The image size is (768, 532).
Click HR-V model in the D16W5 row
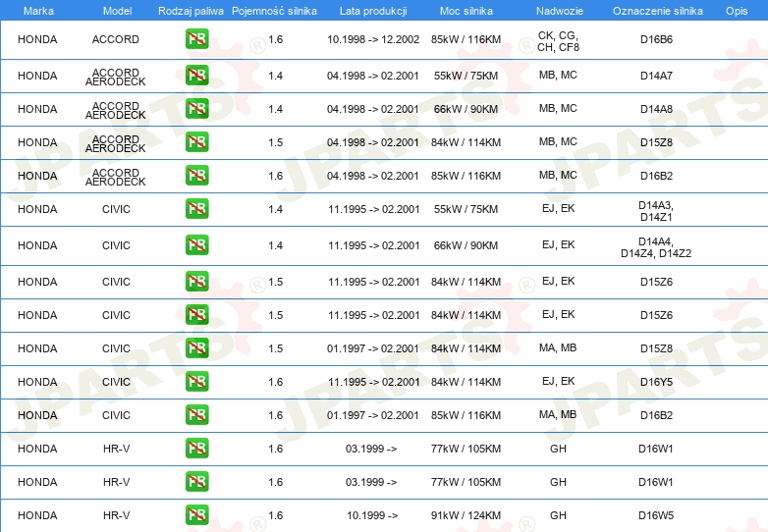116,515
